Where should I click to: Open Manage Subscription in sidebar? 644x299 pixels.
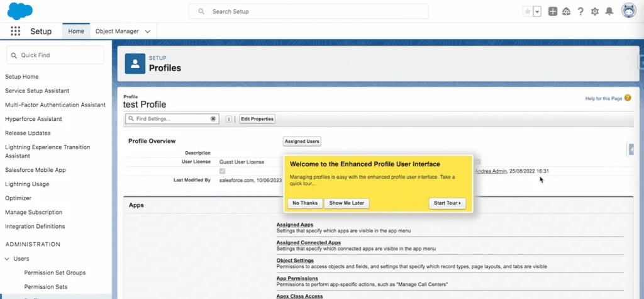34,212
